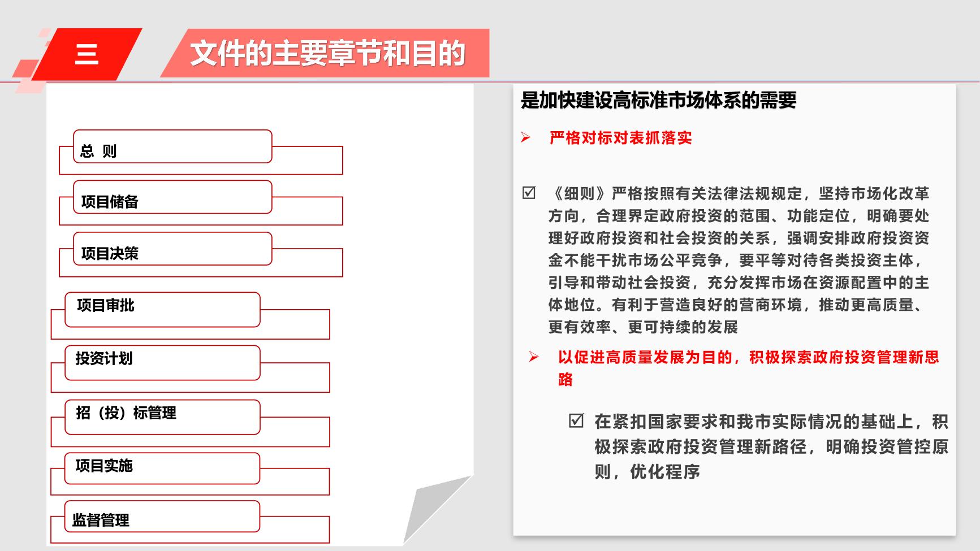
Task: Click the section number 三 badge
Action: tap(87, 54)
